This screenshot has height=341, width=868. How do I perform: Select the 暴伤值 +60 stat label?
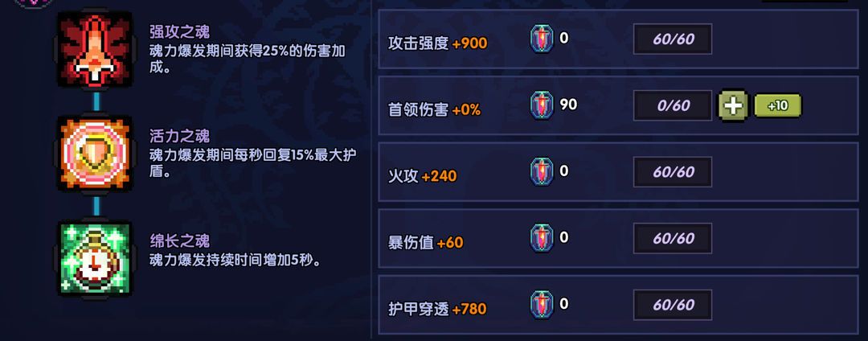(x=425, y=243)
